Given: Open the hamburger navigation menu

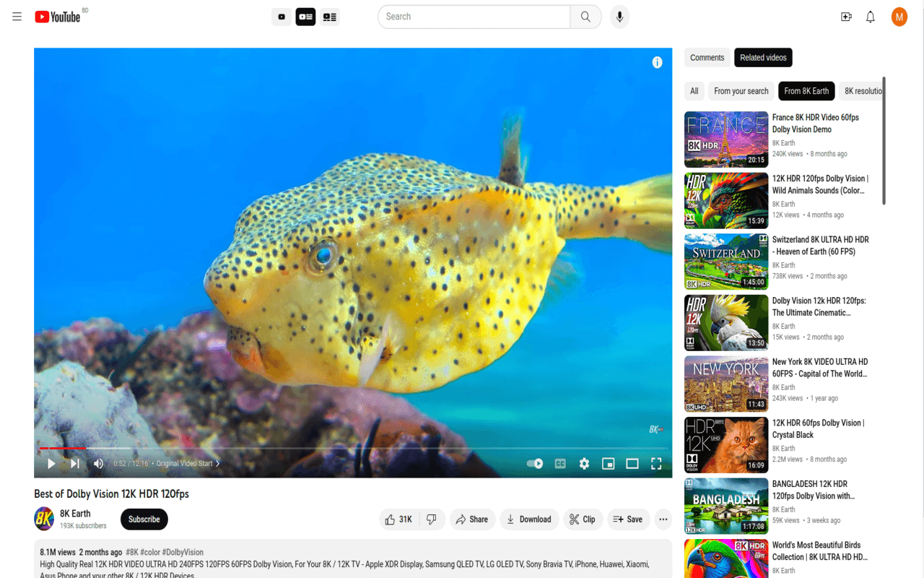Looking at the screenshot, I should pos(17,17).
